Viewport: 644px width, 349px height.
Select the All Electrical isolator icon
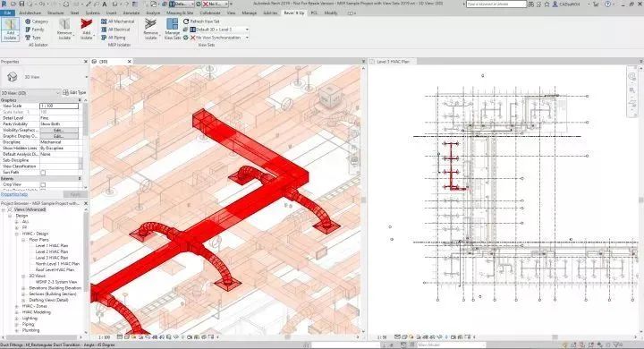click(x=104, y=30)
